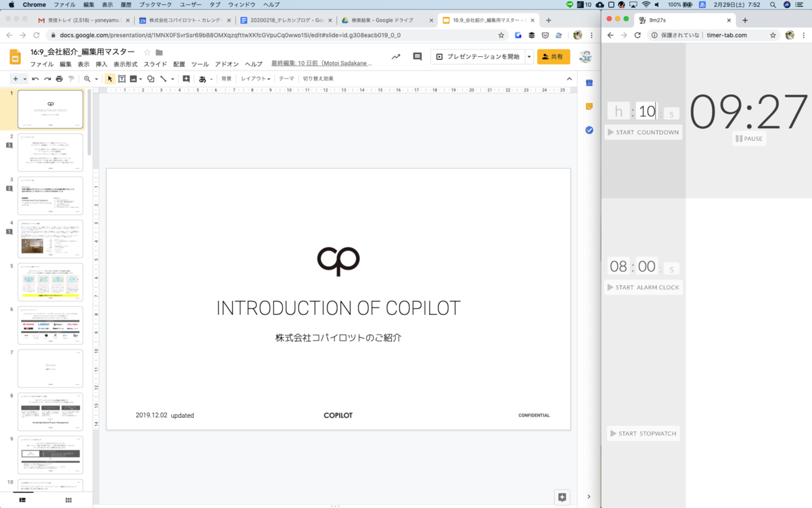Click the shape tool icon
Image resolution: width=812 pixels, height=508 pixels.
(150, 79)
